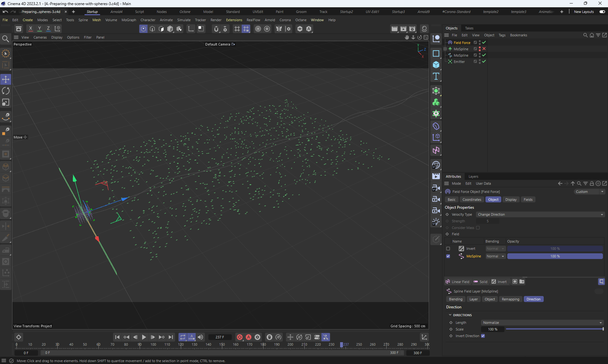Click the Linear Field button
Image resolution: width=608 pixels, height=364 pixels.
click(x=457, y=282)
